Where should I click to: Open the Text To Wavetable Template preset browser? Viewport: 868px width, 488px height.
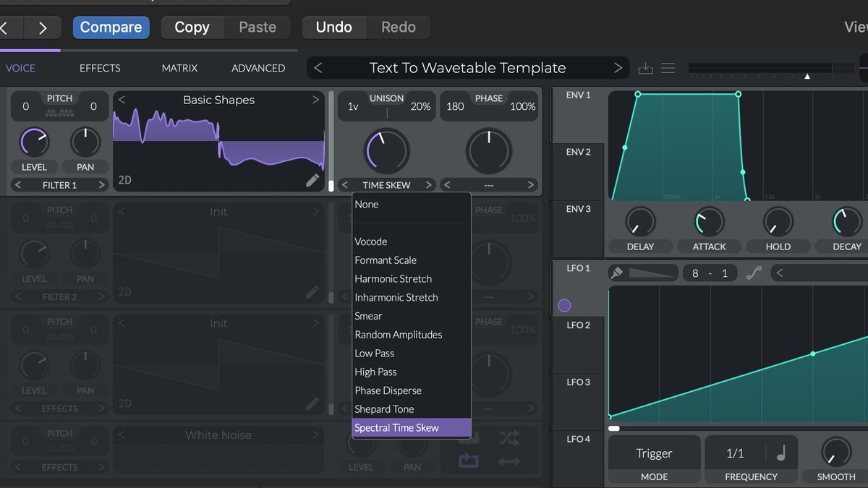click(467, 68)
